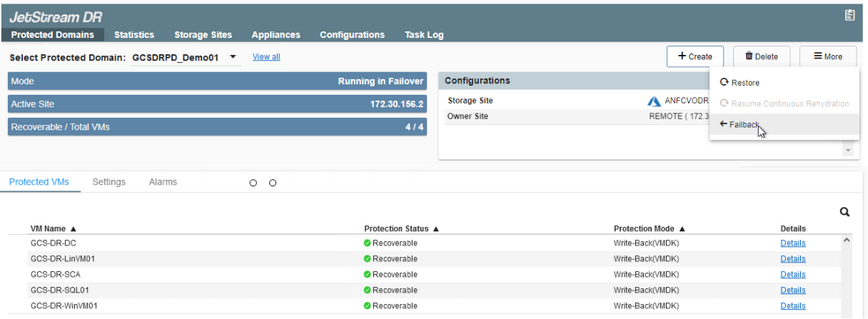
Task: Click the first circle indicator near Alarms
Action: coord(253,183)
